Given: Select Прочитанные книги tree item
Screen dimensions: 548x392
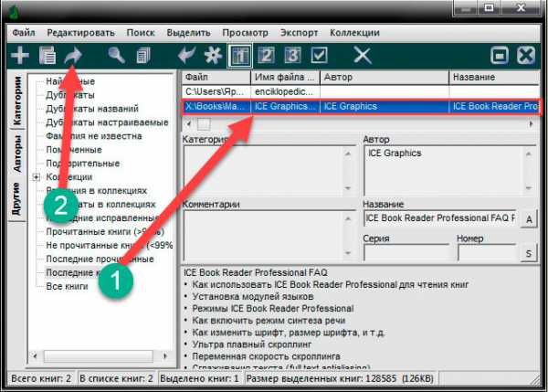Looking at the screenshot, I should pyautogui.click(x=105, y=231).
